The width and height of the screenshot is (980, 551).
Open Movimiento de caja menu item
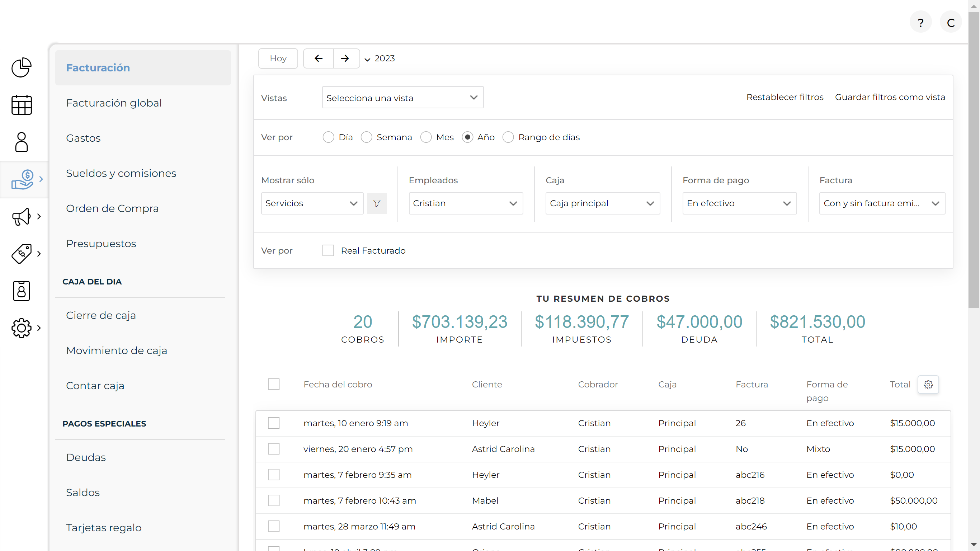[117, 350]
